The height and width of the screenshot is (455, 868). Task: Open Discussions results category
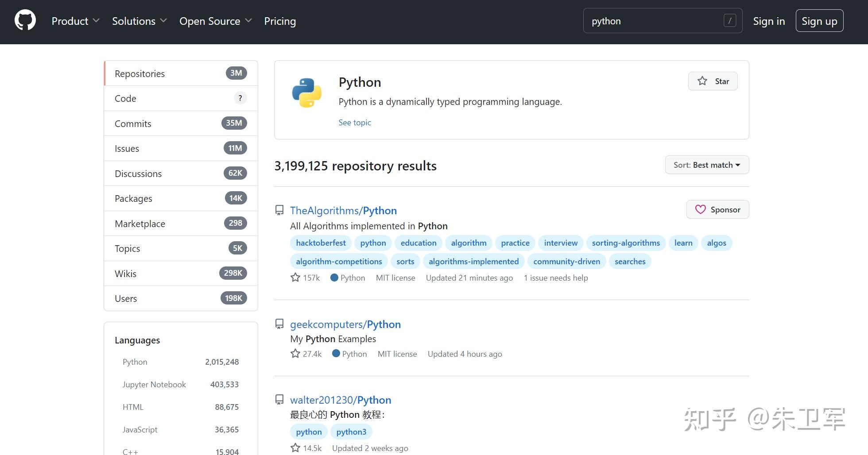coord(181,174)
